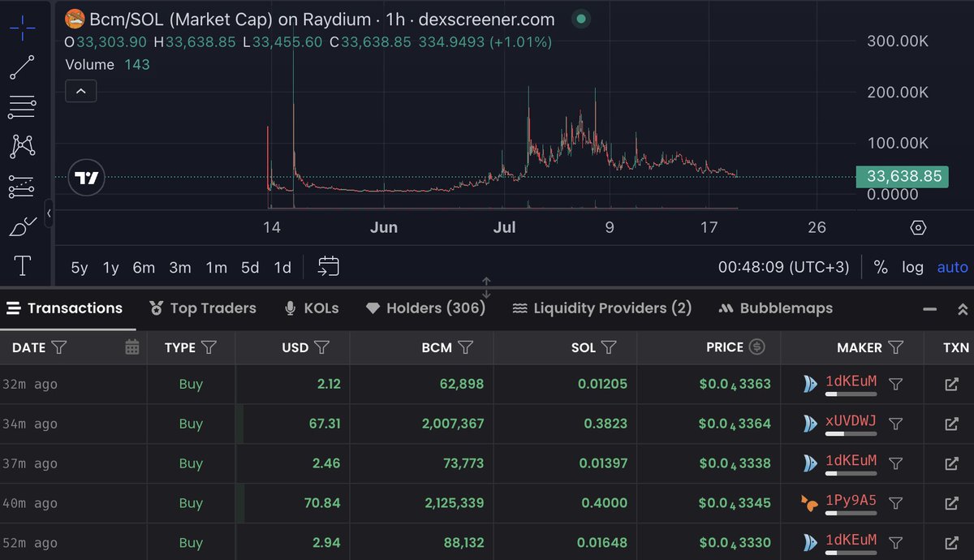Set chart range to 1d
The image size is (974, 560).
click(x=282, y=267)
